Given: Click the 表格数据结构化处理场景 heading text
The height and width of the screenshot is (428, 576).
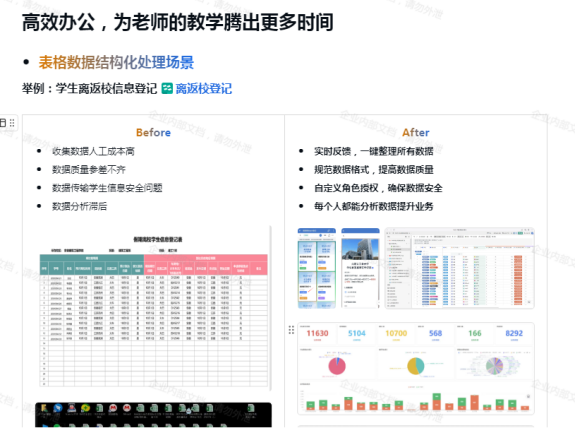Looking at the screenshot, I should coord(116,62).
